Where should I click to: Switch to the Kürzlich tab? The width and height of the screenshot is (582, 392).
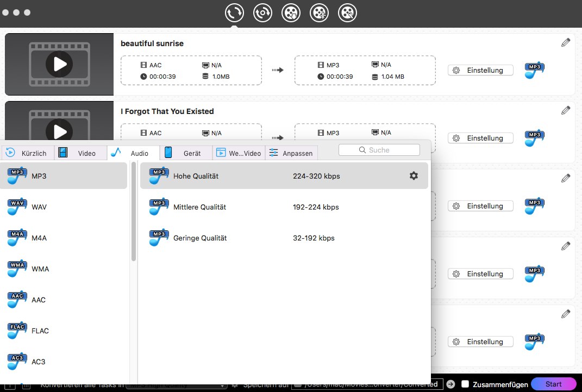click(28, 153)
